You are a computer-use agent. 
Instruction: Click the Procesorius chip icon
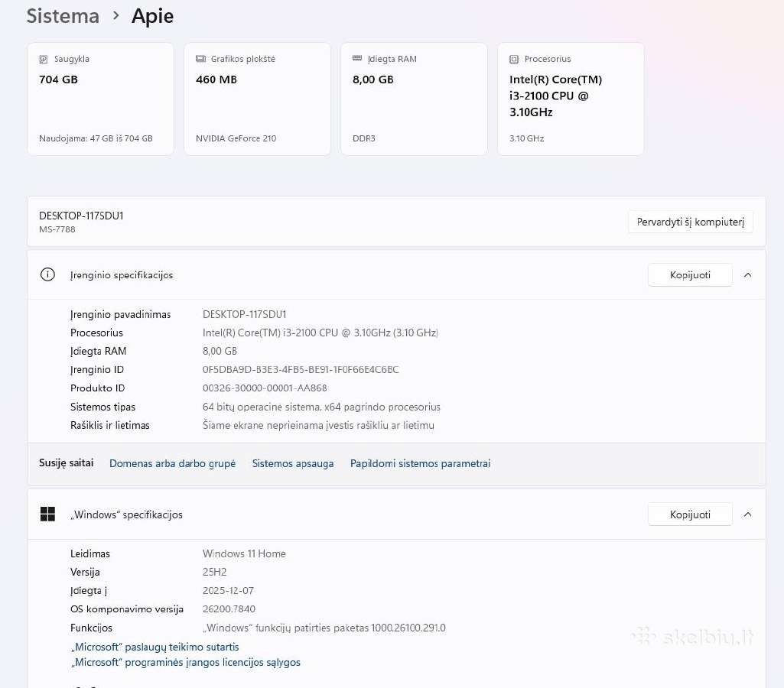(x=514, y=59)
